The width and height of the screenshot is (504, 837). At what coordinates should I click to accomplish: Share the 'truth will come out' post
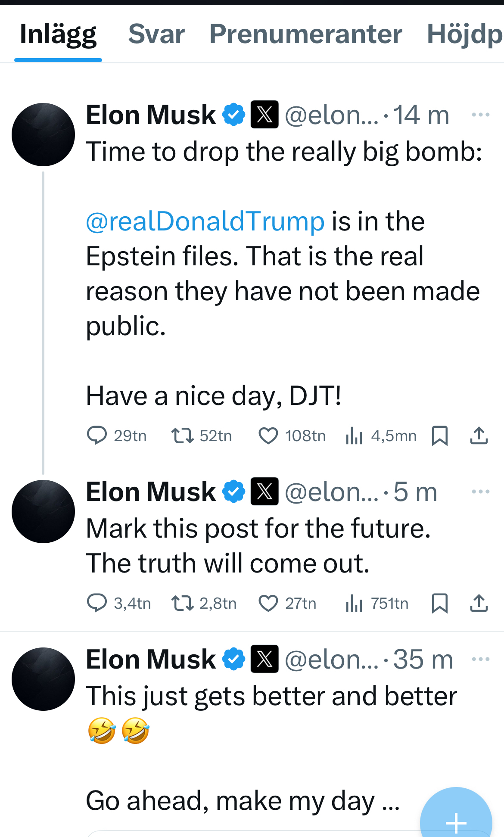pyautogui.click(x=479, y=603)
